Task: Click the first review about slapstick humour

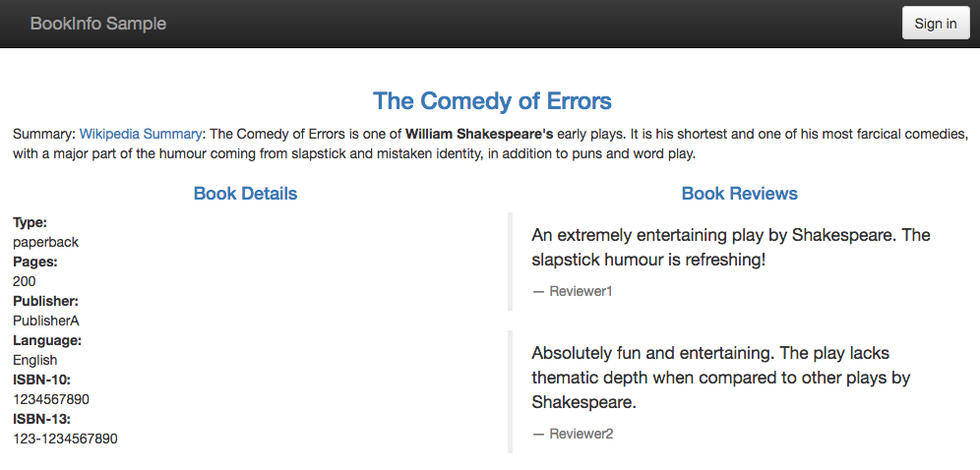Action: point(731,248)
